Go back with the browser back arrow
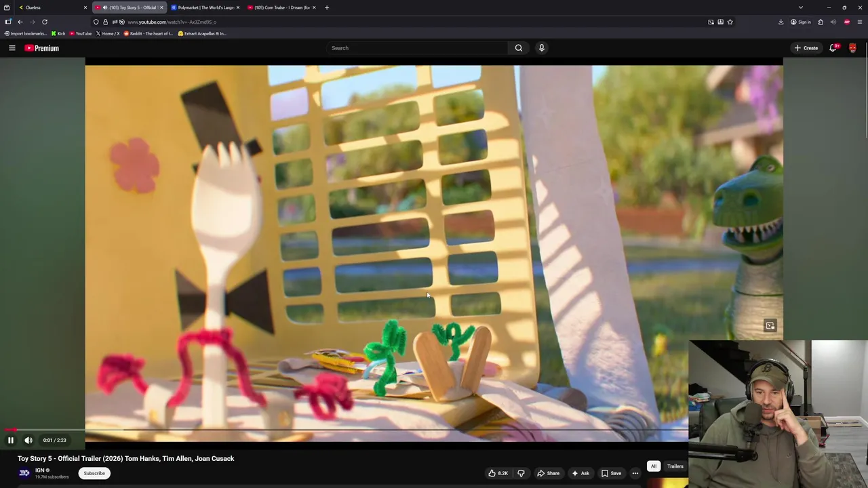 coord(20,22)
